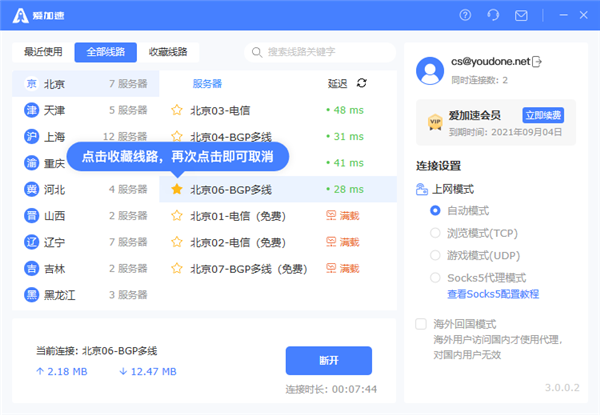Screen dimensions: 600x415
Task: Select 辽宁 region in list
Action: pos(86,242)
